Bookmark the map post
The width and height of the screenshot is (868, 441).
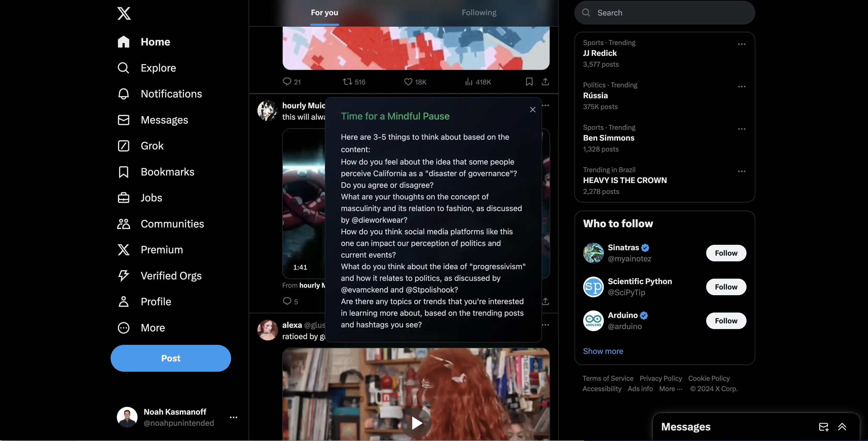(x=529, y=81)
